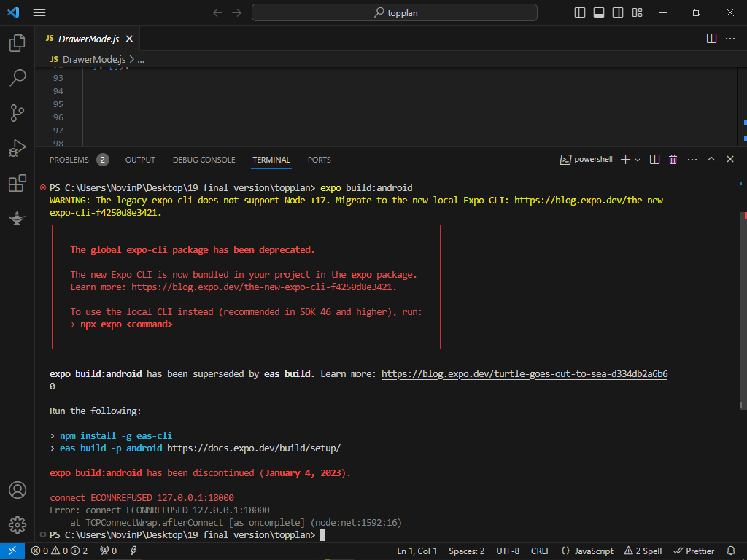
Task: Kill the terminal with the trash icon
Action: pyautogui.click(x=673, y=160)
